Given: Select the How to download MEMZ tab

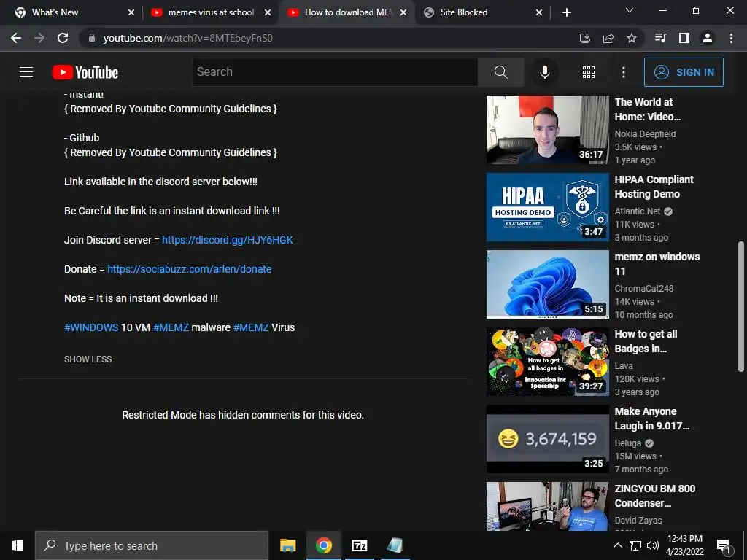Looking at the screenshot, I should click(x=348, y=12).
